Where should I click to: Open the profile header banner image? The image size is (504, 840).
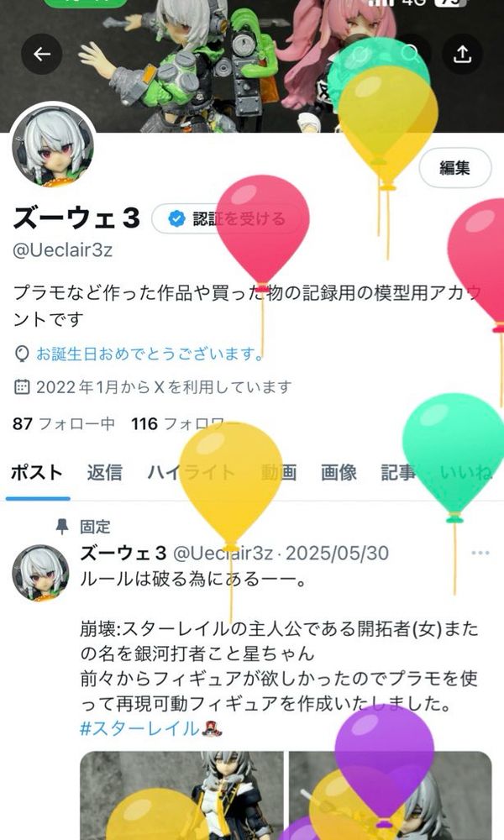point(252,66)
